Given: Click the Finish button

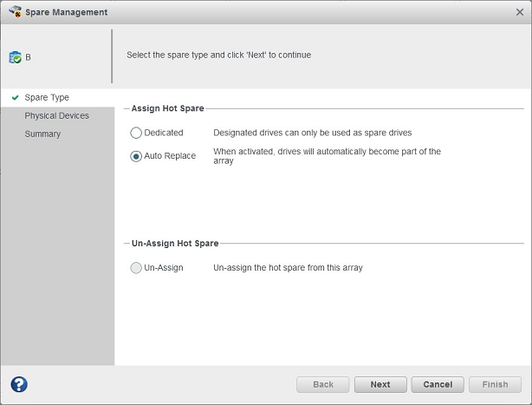Looking at the screenshot, I should 495,384.
